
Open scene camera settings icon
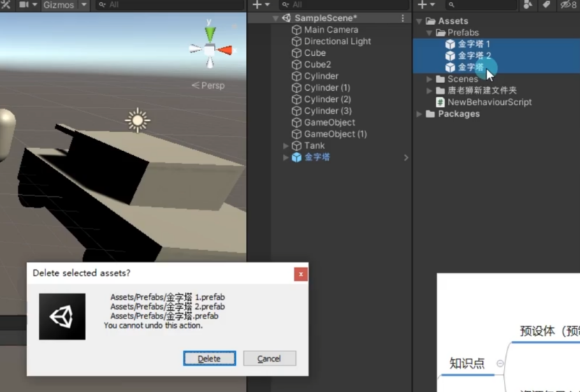[x=24, y=5]
